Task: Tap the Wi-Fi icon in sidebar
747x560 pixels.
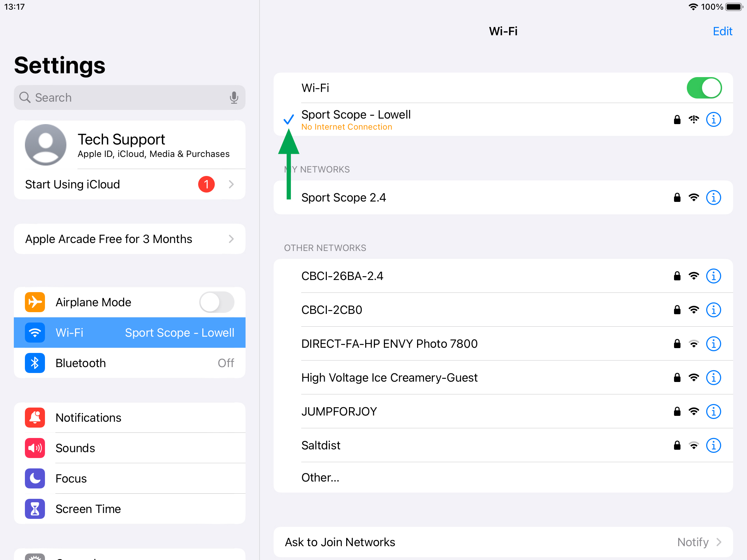Action: click(x=35, y=333)
